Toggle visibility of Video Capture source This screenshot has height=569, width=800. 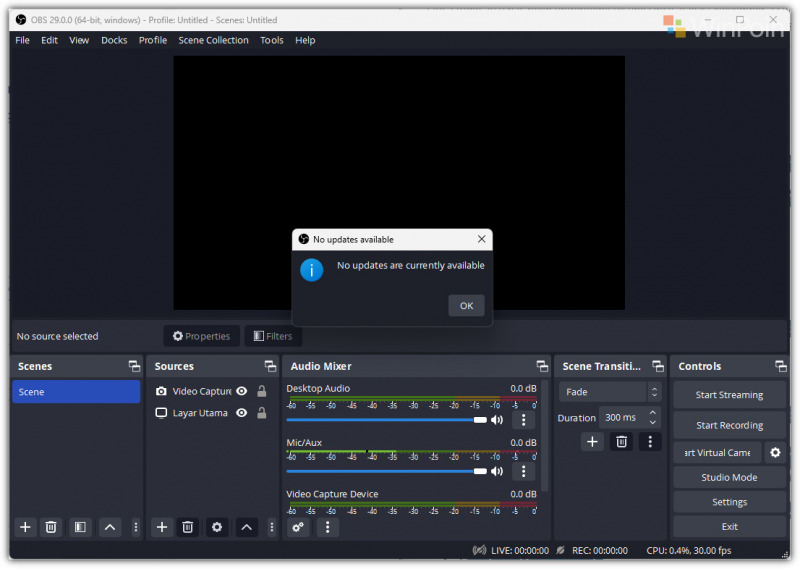(242, 391)
